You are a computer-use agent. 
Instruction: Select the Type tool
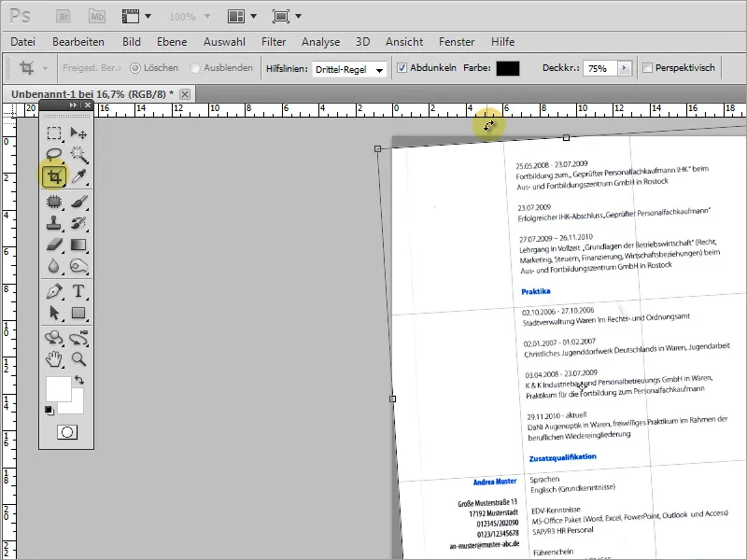78,291
